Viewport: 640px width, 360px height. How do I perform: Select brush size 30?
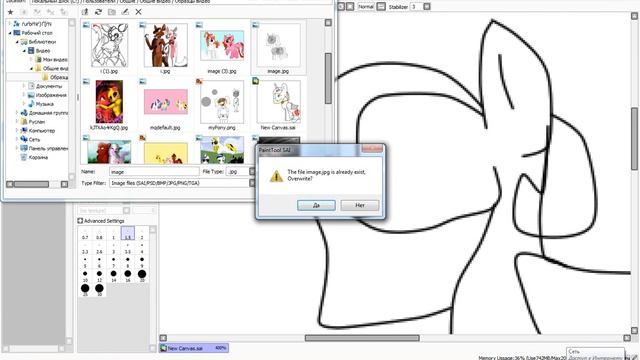click(99, 290)
